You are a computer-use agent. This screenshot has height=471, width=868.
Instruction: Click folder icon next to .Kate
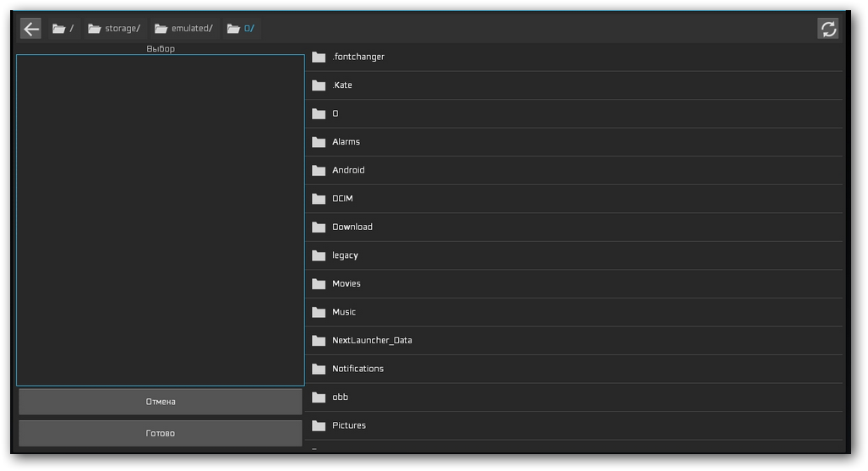319,85
